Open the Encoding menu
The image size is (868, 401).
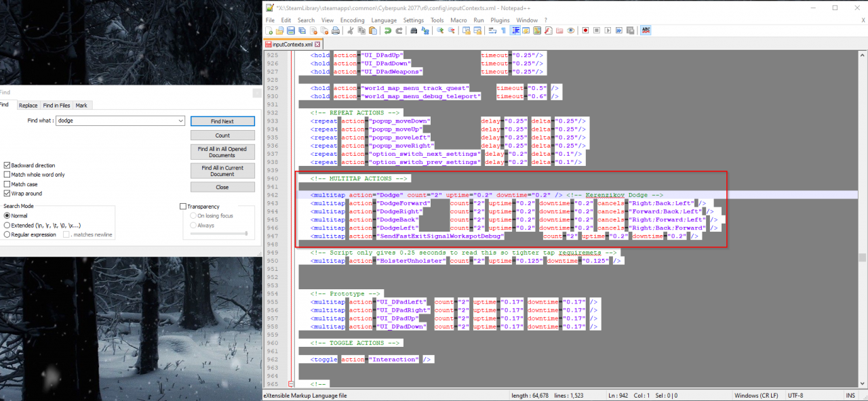[x=352, y=20]
